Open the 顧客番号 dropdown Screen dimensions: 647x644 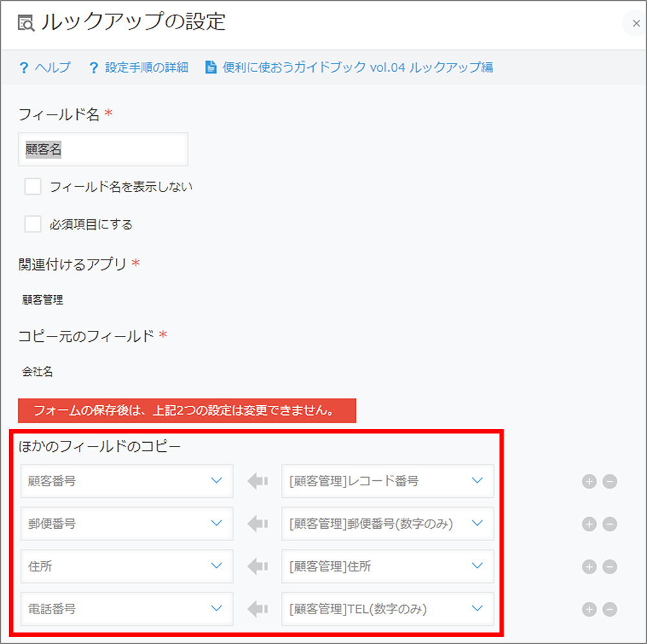pyautogui.click(x=127, y=480)
